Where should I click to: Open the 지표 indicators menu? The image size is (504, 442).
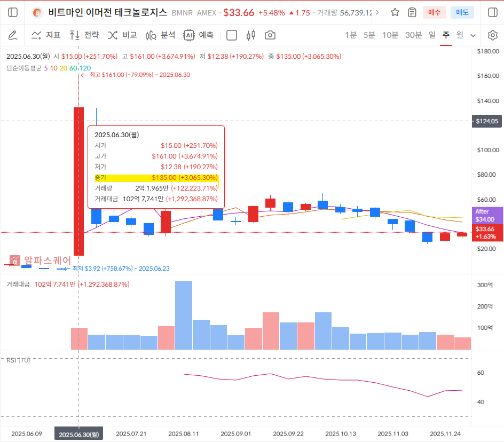(x=46, y=35)
